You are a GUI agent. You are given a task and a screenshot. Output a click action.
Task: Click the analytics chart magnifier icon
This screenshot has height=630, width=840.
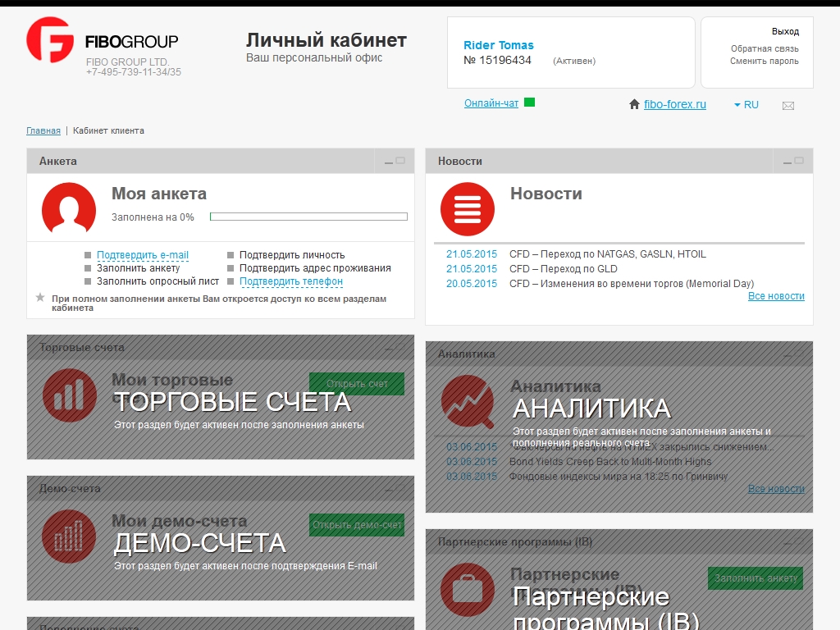pyautogui.click(x=468, y=402)
